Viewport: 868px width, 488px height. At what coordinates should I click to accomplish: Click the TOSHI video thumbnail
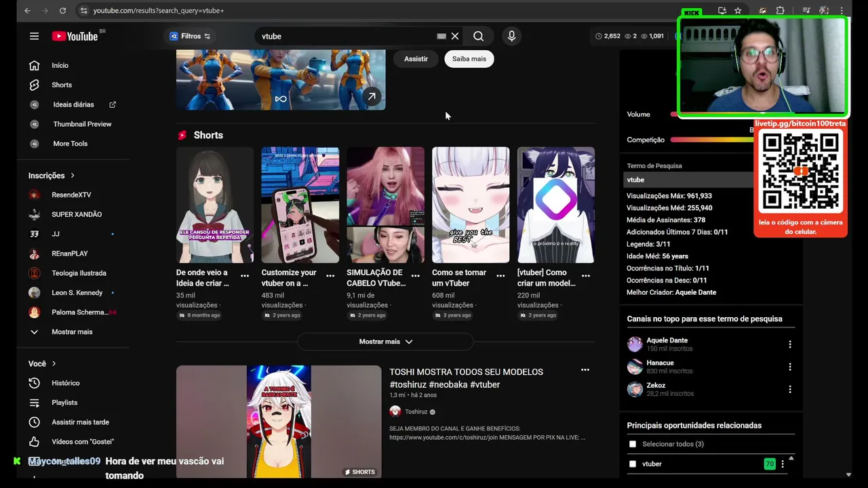(279, 422)
